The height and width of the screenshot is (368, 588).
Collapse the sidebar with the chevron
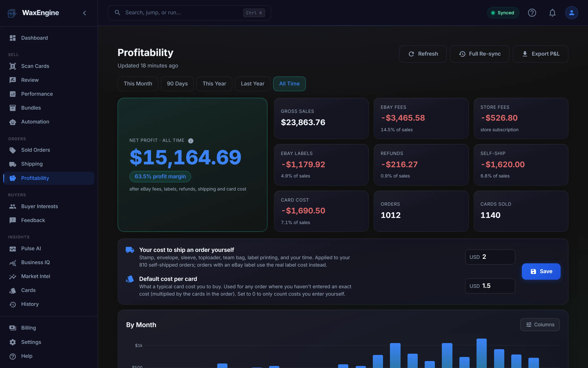point(84,13)
